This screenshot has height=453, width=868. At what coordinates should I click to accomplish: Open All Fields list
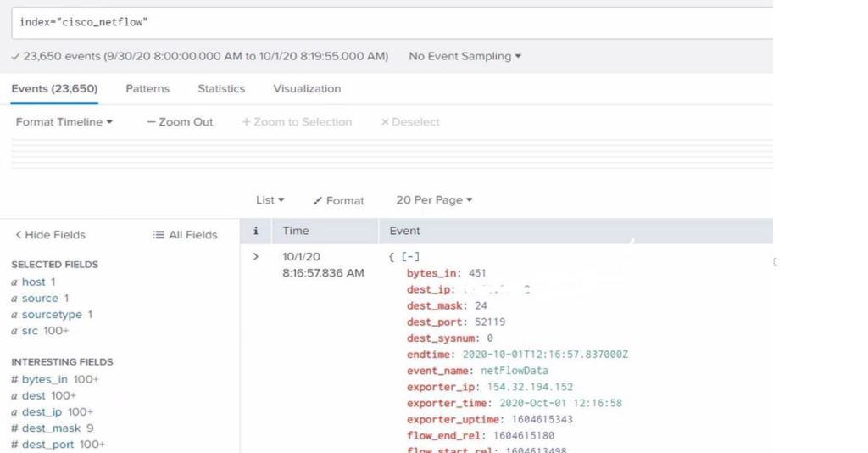[185, 235]
